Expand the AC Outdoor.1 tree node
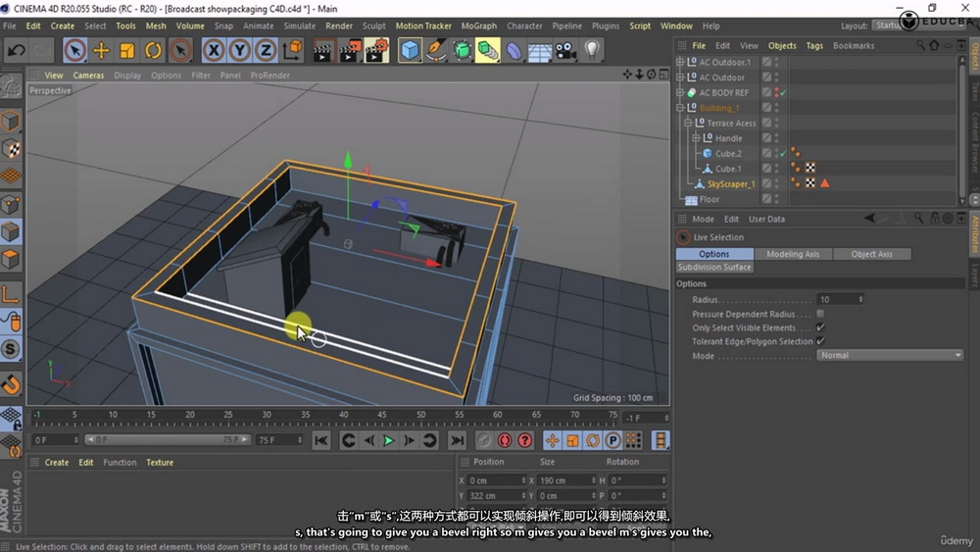The height and width of the screenshot is (552, 980). pyautogui.click(x=680, y=62)
